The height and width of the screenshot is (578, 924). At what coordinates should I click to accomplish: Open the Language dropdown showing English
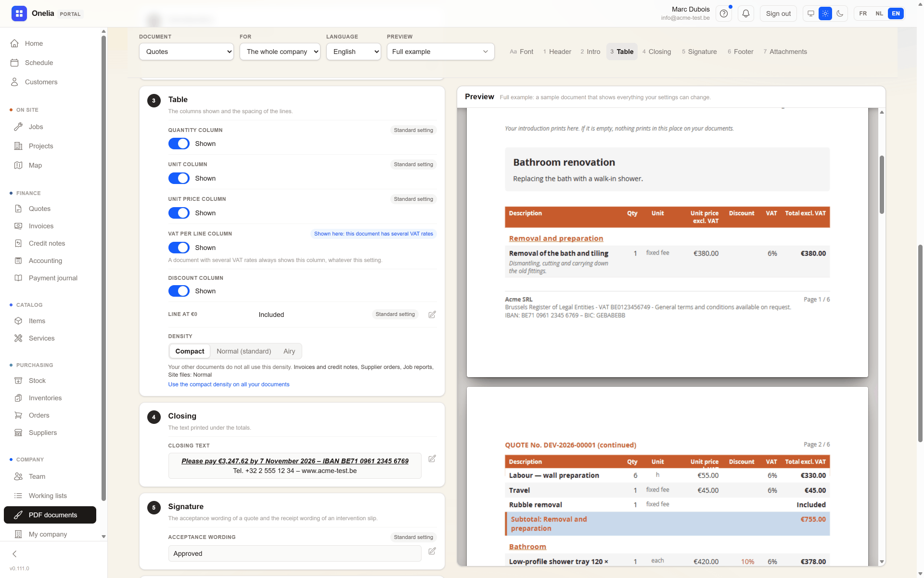point(354,52)
